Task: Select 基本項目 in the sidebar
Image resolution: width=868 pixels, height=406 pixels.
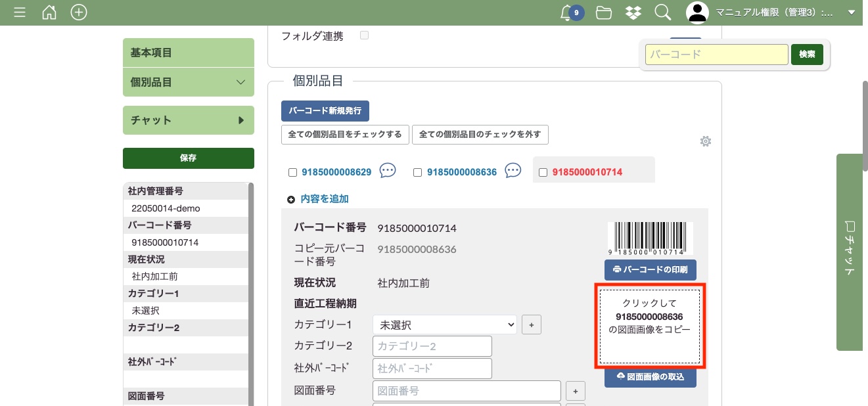Action: [188, 53]
